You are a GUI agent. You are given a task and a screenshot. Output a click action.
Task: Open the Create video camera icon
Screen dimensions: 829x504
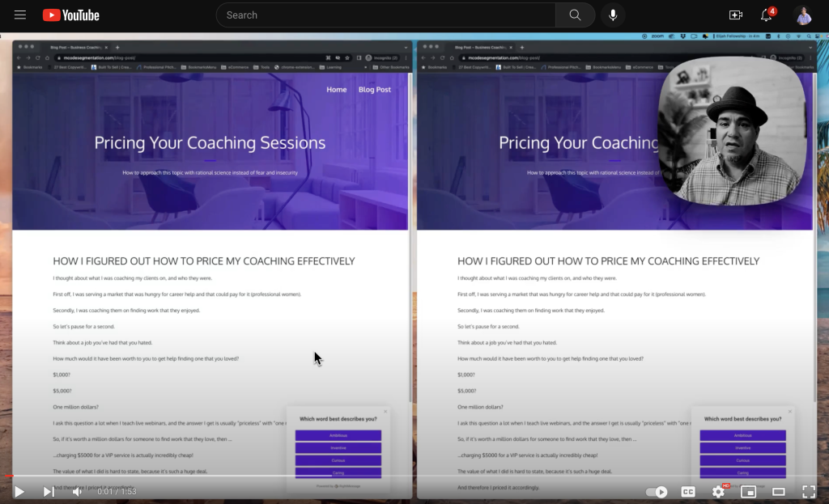click(x=735, y=15)
